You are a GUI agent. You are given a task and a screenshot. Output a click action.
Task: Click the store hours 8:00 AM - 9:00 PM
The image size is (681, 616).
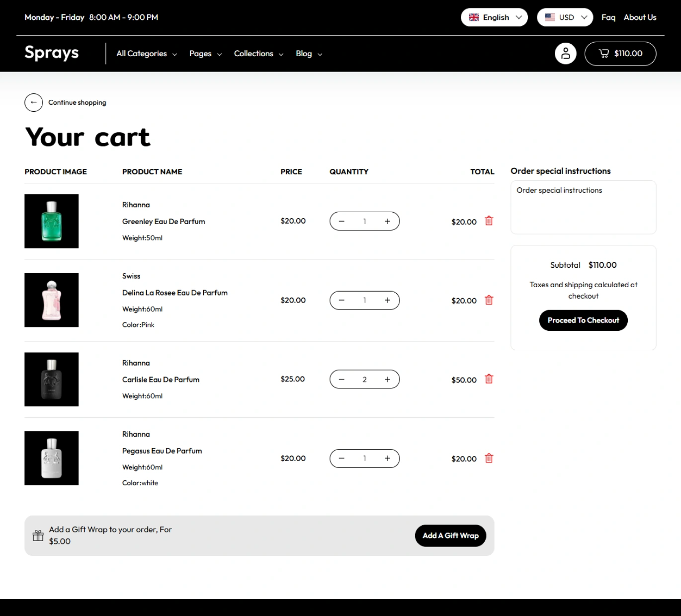click(124, 17)
